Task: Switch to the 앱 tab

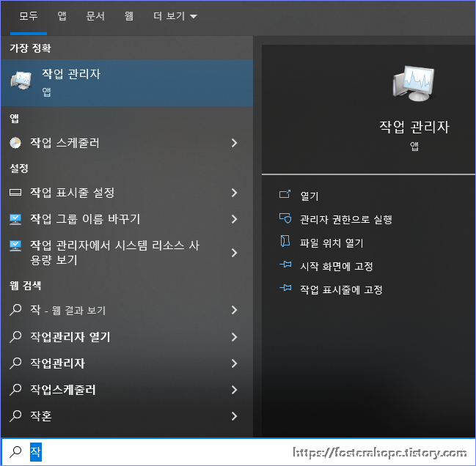Action: 62,16
